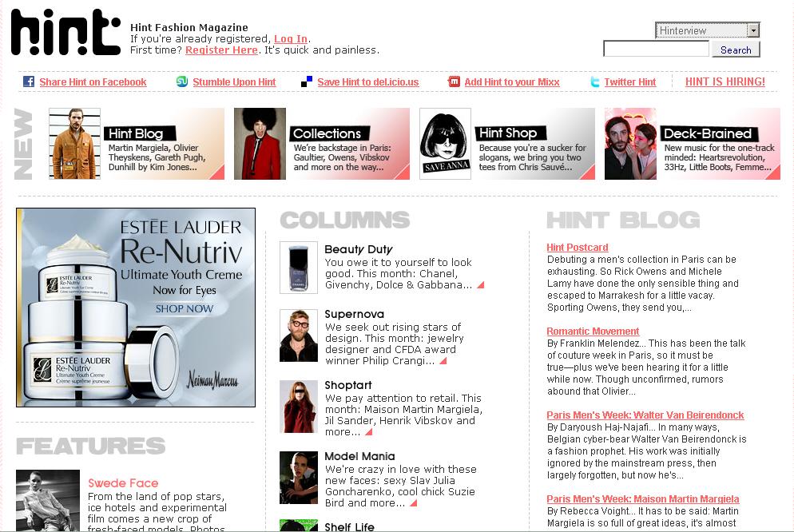Click the Search button
The height and width of the screenshot is (532, 794).
tap(736, 50)
